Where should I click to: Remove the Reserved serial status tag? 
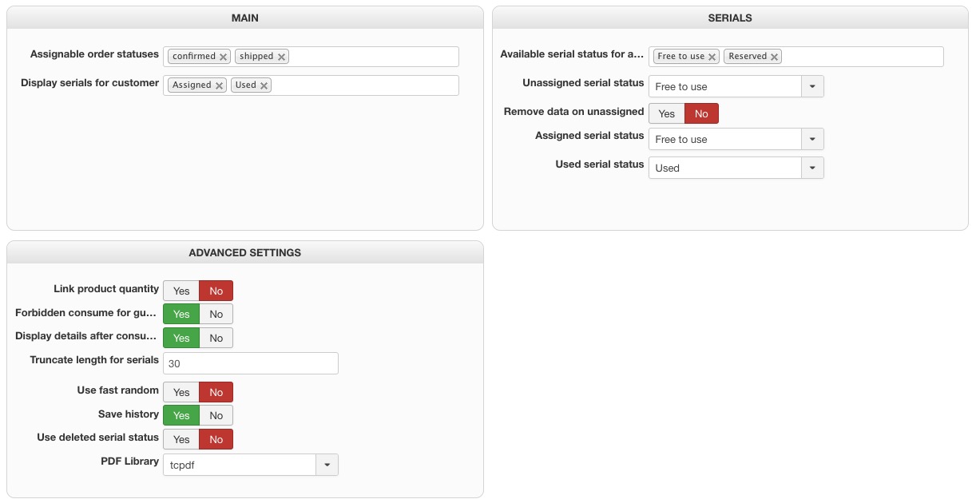(x=774, y=57)
